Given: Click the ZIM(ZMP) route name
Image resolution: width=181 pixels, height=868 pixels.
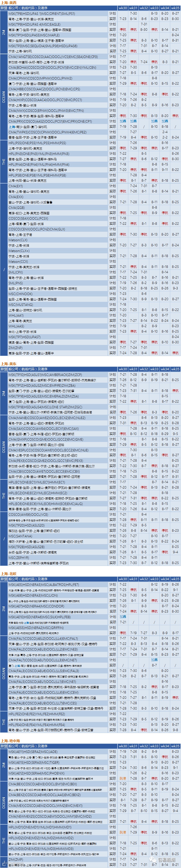Looking at the screenshot, I should click(x=16, y=860).
